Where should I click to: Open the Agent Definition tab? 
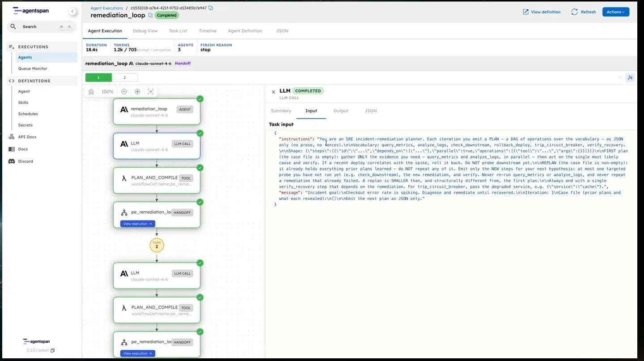tap(245, 31)
